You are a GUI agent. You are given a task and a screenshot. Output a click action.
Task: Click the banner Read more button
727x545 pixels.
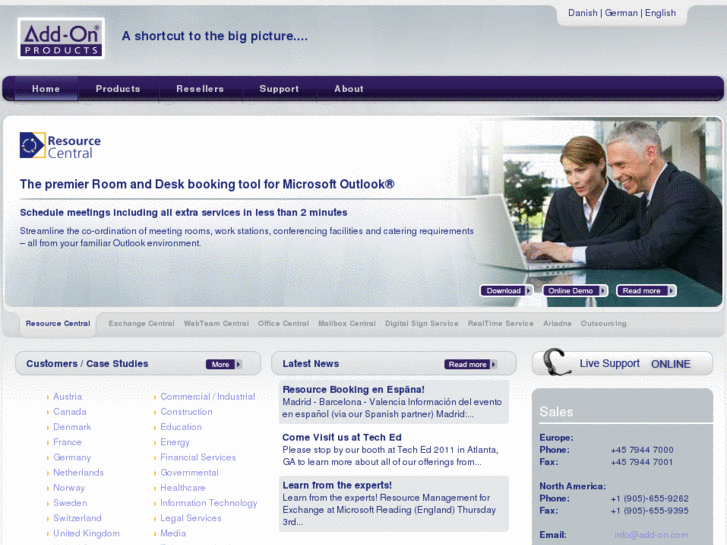pyautogui.click(x=646, y=291)
